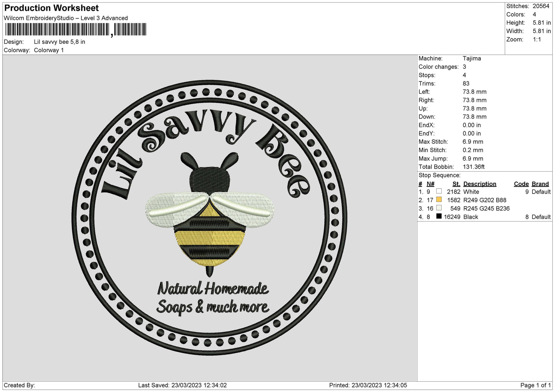The image size is (555, 392).
Task: Click the 'White' thread description
Action: click(x=471, y=192)
